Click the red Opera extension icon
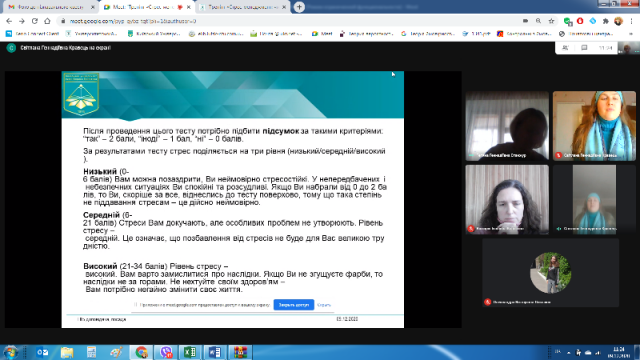Viewport: 640px width, 360px height. [580, 21]
